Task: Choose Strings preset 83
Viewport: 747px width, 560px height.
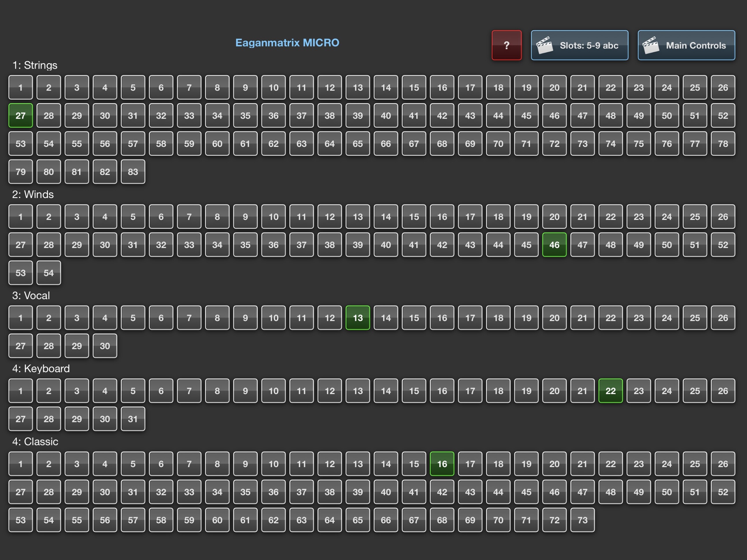Action: click(133, 171)
